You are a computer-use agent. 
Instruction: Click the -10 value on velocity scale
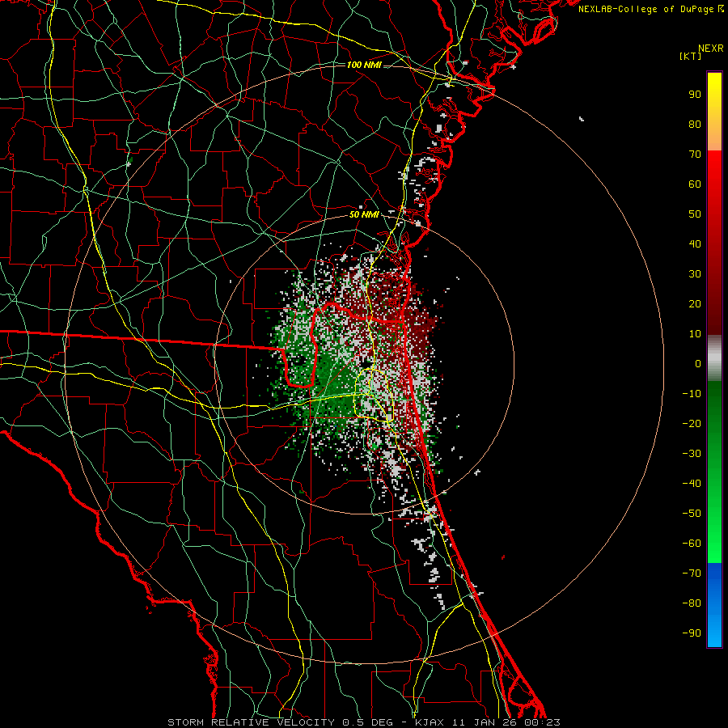point(692,394)
